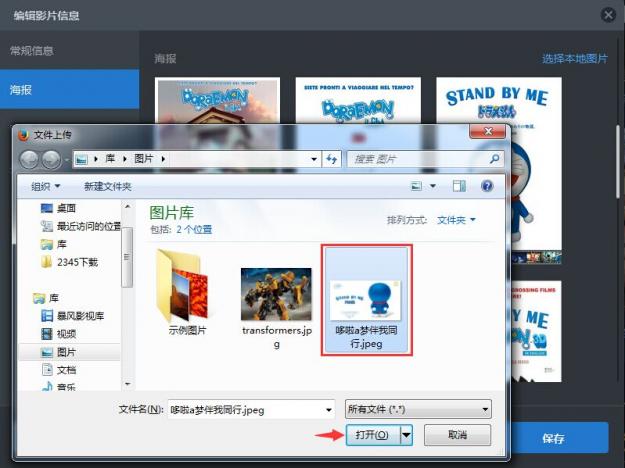This screenshot has height=468, width=625.
Task: Click the 搜索 图片 search field
Action: click(419, 159)
